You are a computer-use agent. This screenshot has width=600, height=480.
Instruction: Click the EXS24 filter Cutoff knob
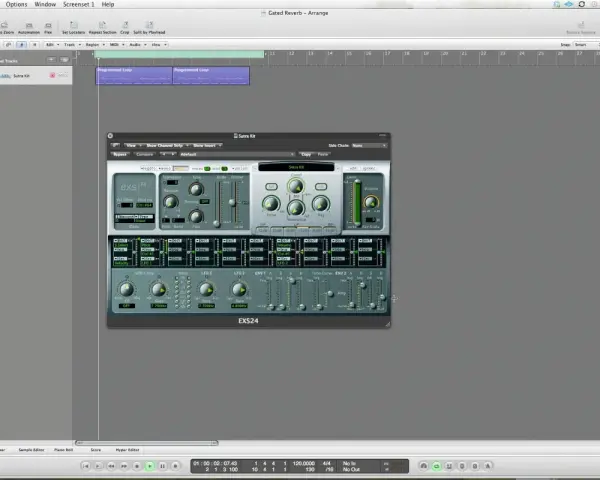(x=295, y=186)
